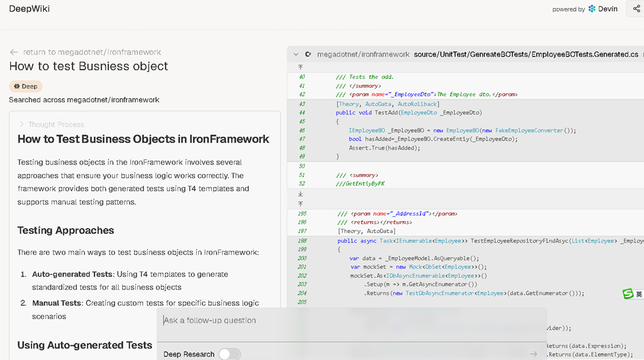Click the brain icon in Deep badge
644x360 pixels.
pos(17,86)
